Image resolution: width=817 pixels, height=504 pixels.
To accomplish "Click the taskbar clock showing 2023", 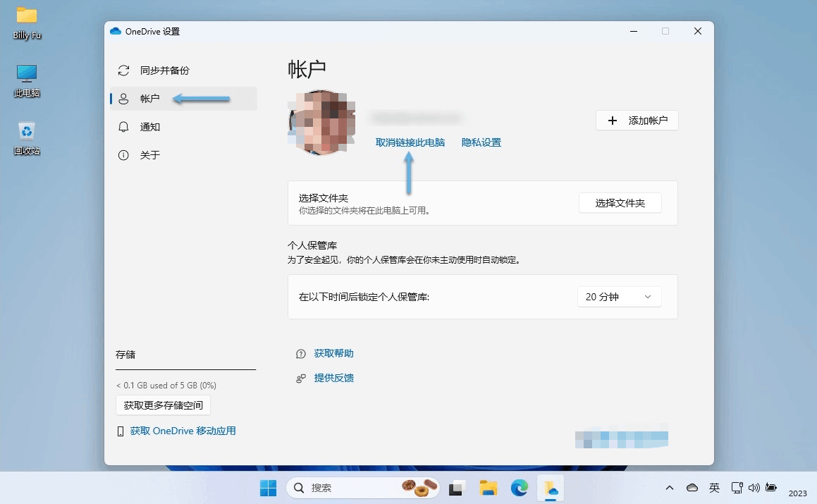I will 798,493.
